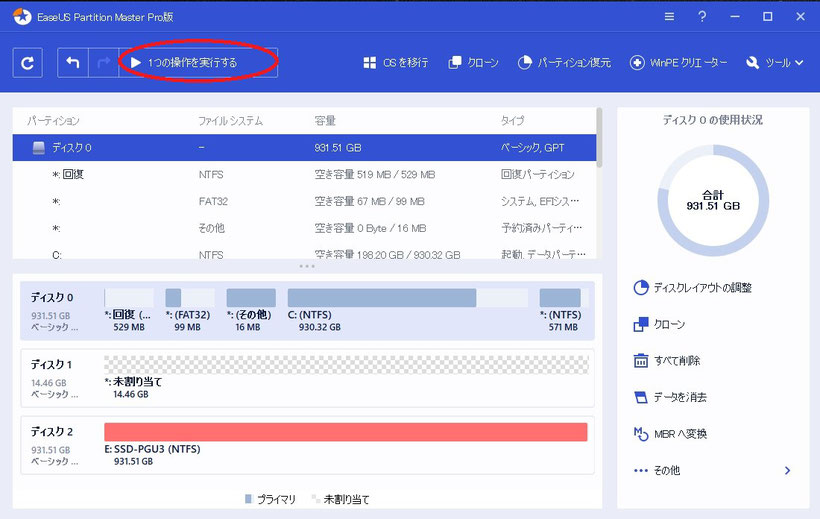Click プライマリ legend swatch
The image size is (820, 519).
tap(249, 499)
